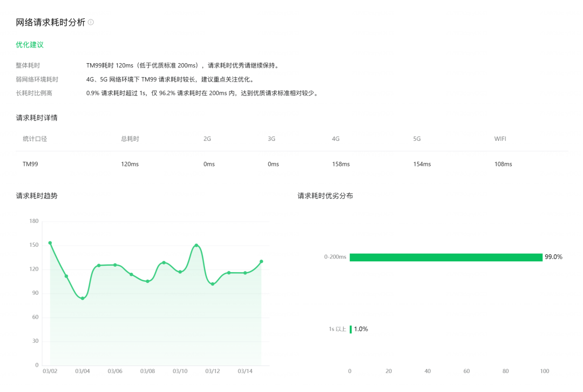Click the 0-200ms category label

tap(335, 257)
